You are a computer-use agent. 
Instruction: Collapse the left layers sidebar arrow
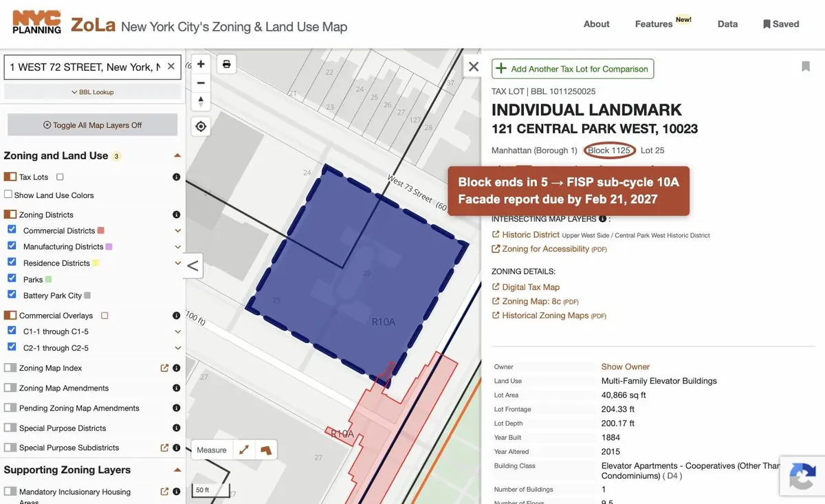click(192, 266)
